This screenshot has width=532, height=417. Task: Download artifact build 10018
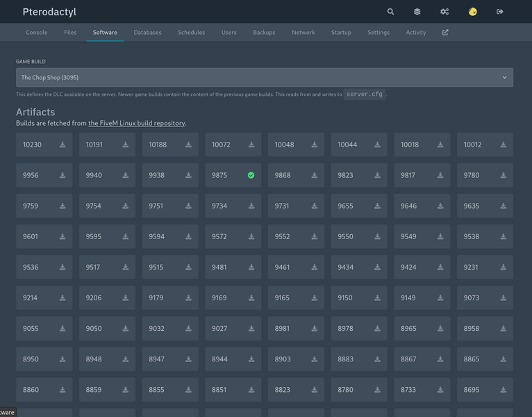pyautogui.click(x=440, y=145)
